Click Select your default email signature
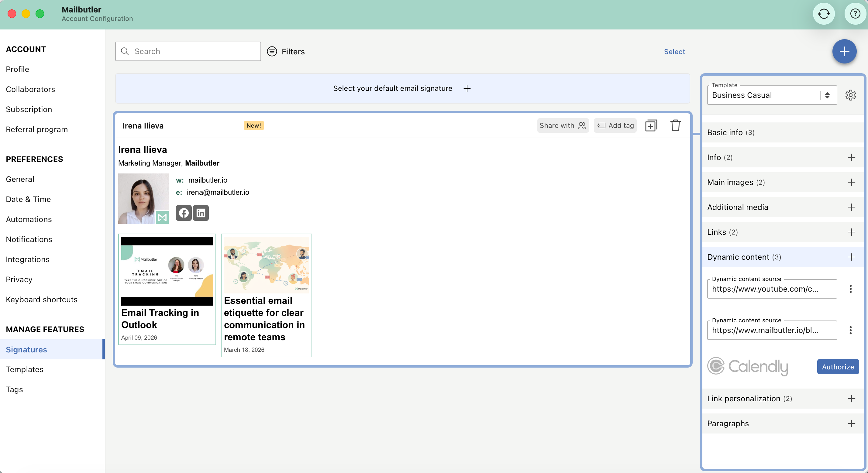 [393, 88]
